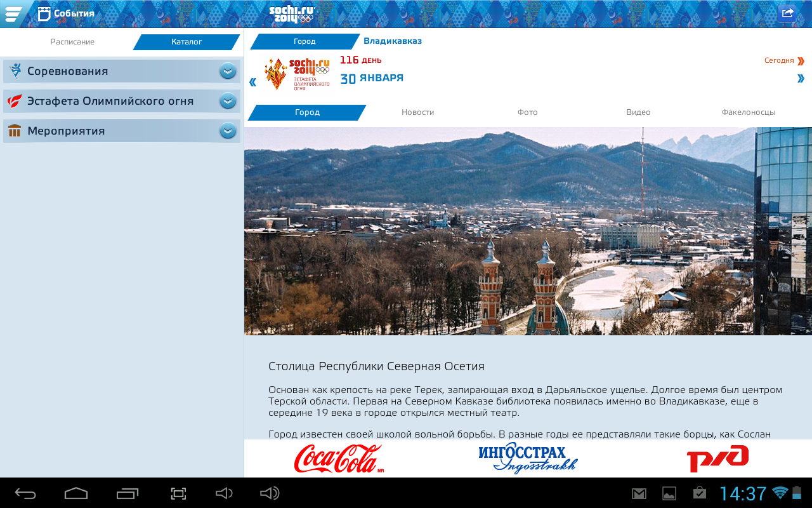Open the Видео tab
The width and height of the screenshot is (812, 508).
[638, 112]
